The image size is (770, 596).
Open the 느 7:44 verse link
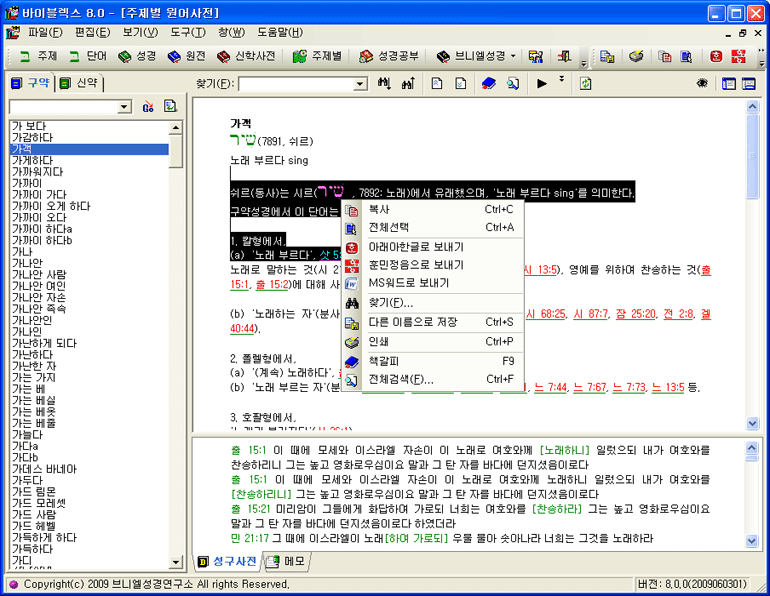click(x=550, y=387)
